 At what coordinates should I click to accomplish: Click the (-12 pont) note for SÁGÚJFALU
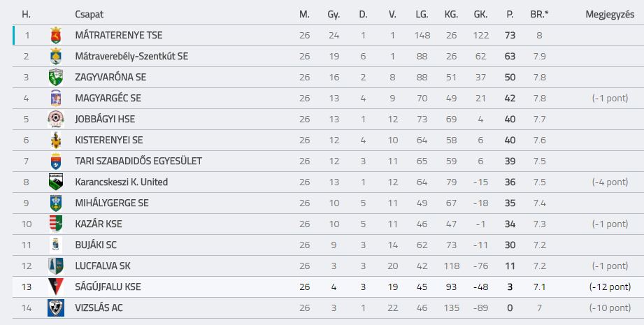coord(610,287)
